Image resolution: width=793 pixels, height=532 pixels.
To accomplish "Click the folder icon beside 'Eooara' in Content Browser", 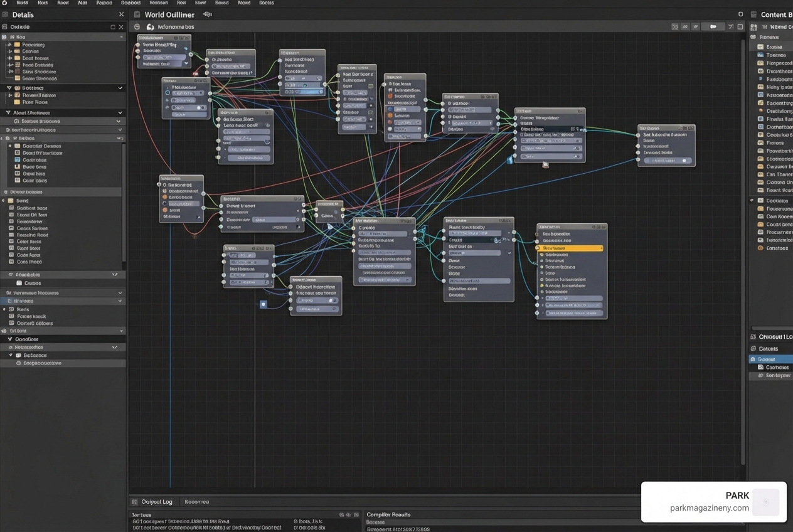I will coord(760,47).
